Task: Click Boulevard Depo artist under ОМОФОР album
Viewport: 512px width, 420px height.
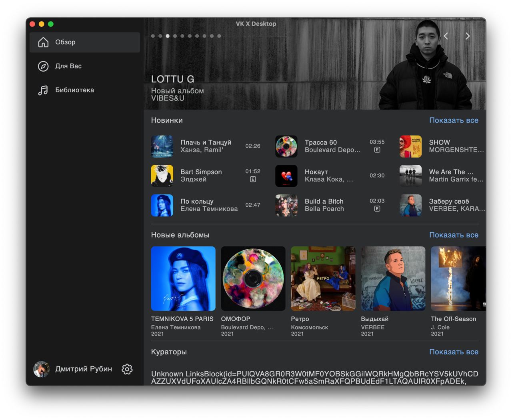Action: click(x=247, y=327)
